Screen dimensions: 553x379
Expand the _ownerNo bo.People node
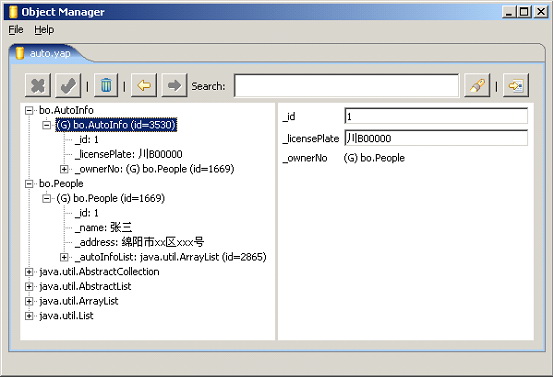[x=64, y=169]
